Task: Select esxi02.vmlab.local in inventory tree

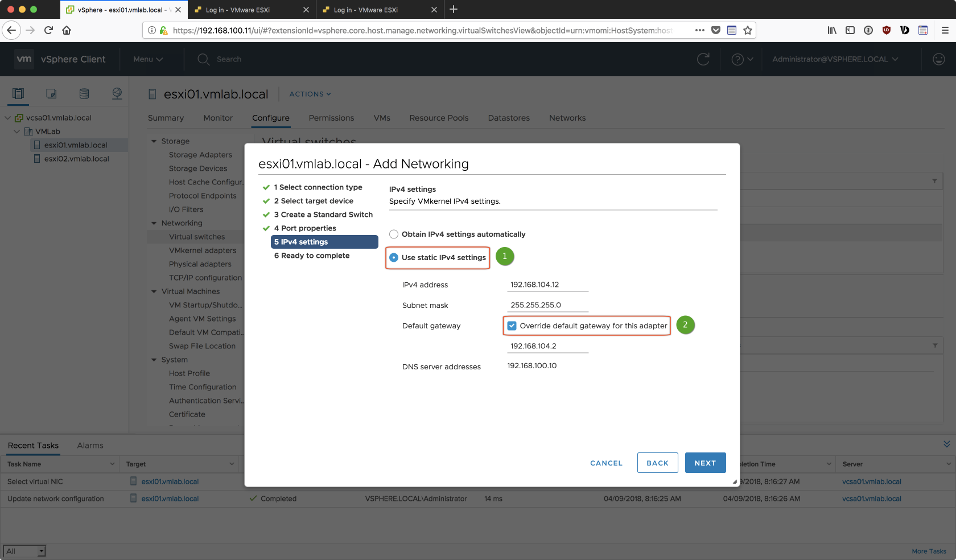Action: click(x=76, y=159)
